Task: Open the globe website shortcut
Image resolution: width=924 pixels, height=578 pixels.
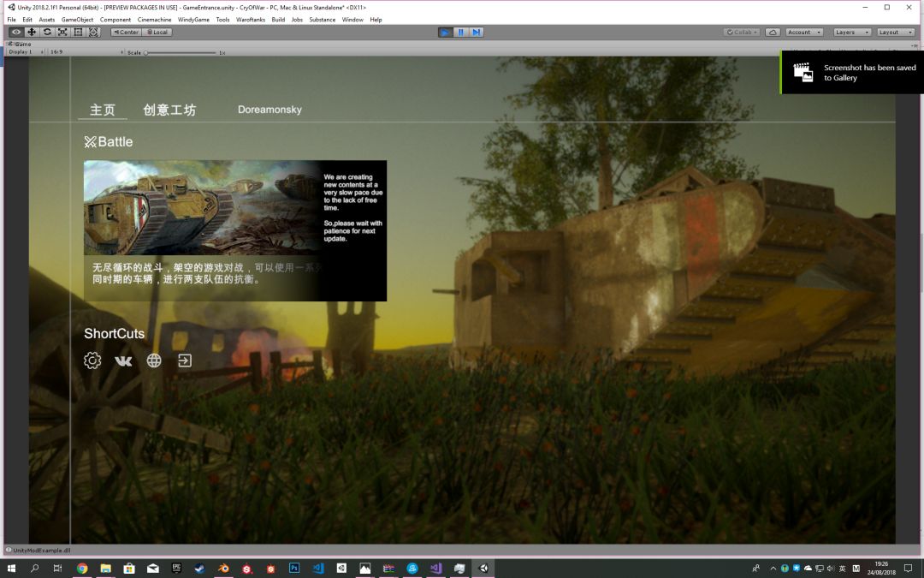Action: click(154, 361)
